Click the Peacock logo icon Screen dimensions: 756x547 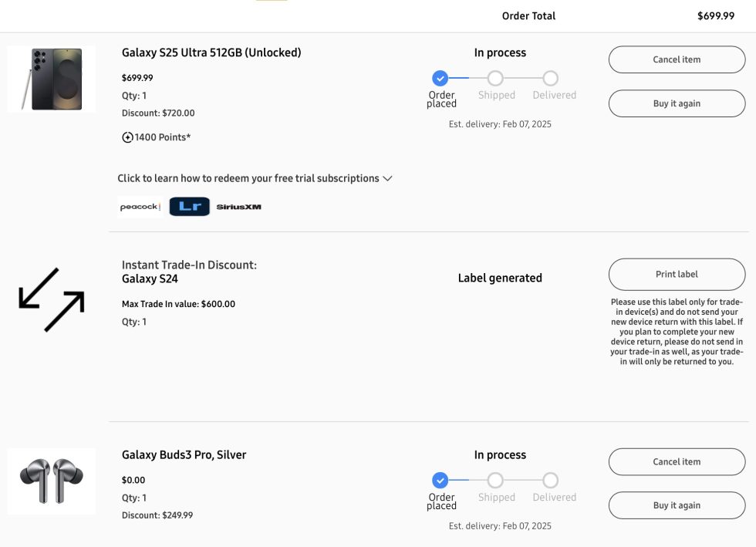(x=139, y=206)
